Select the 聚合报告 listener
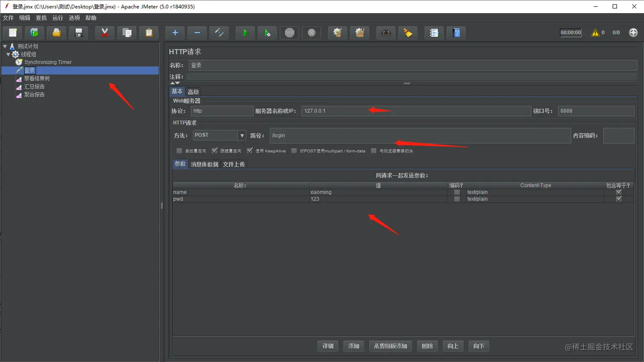This screenshot has width=644, height=362. click(34, 95)
